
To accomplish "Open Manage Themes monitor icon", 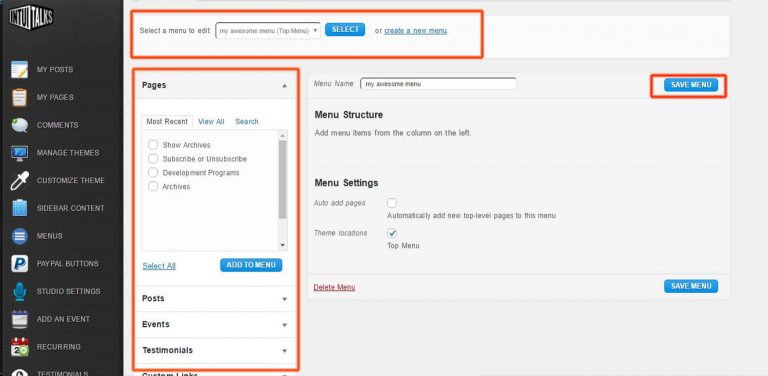I will 20,153.
